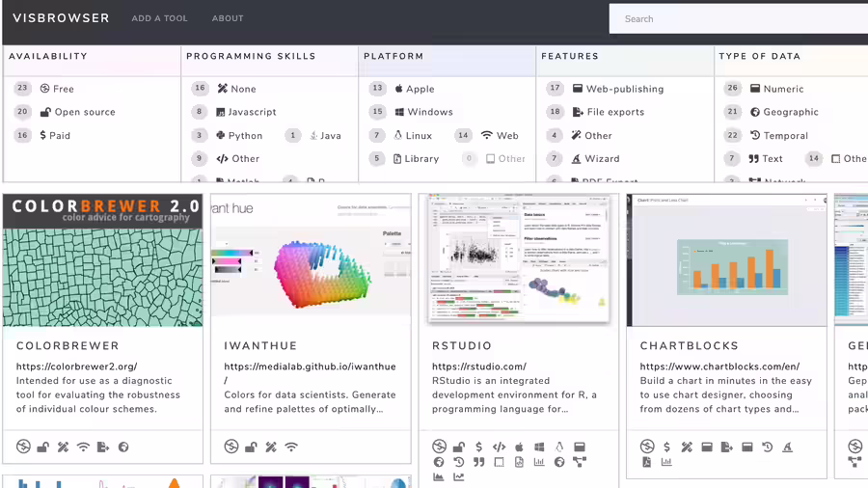Click the Paid dollar icon on RStudio card

[x=478, y=447]
